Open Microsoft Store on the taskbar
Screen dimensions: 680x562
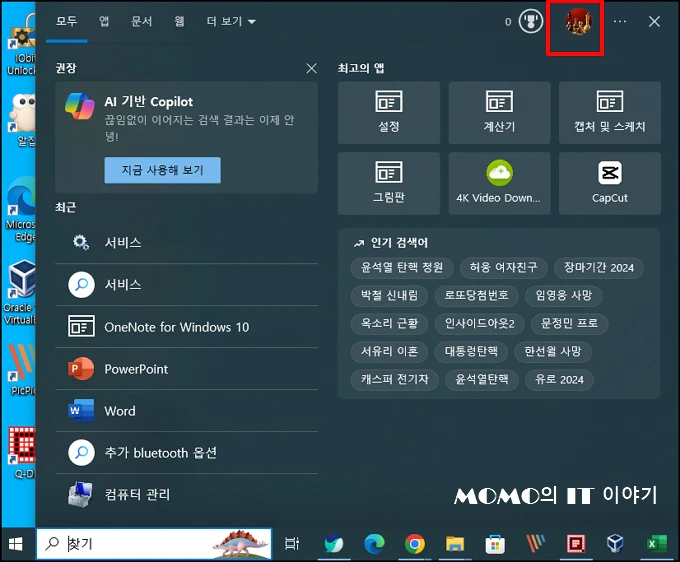pyautogui.click(x=495, y=544)
